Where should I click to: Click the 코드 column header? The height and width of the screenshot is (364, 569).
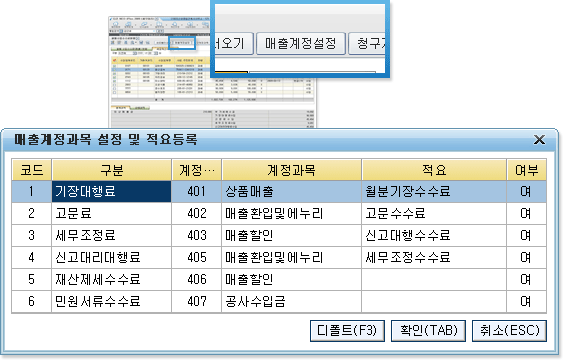click(x=32, y=170)
